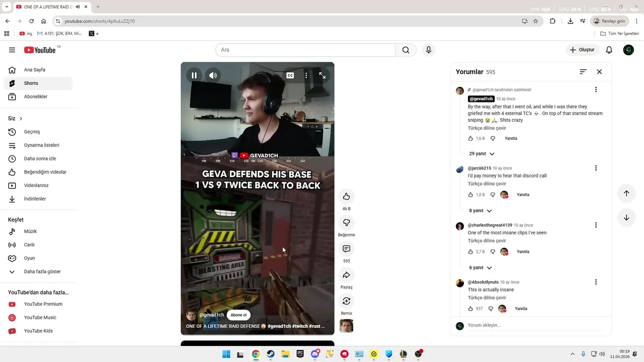Mute the video volume
This screenshot has height=362, width=644.
tap(213, 75)
